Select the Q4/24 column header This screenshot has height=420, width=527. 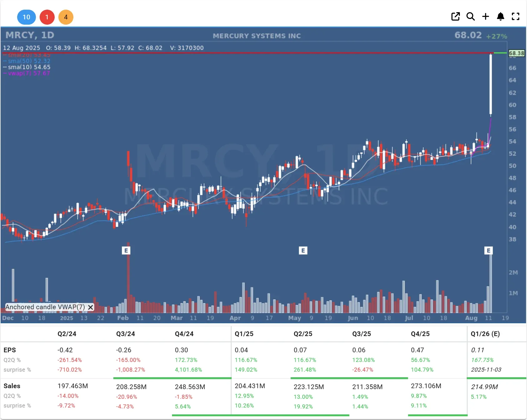(184, 334)
